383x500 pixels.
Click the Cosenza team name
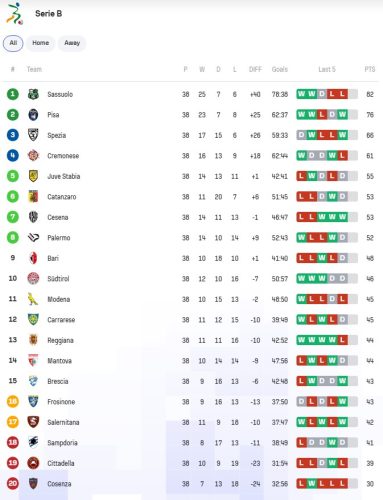point(59,484)
